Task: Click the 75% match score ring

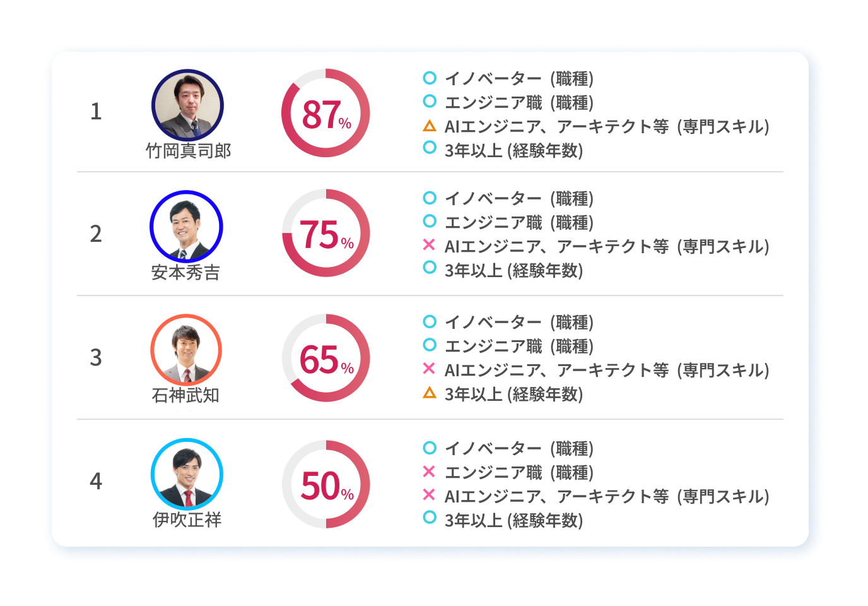Action: [x=325, y=233]
